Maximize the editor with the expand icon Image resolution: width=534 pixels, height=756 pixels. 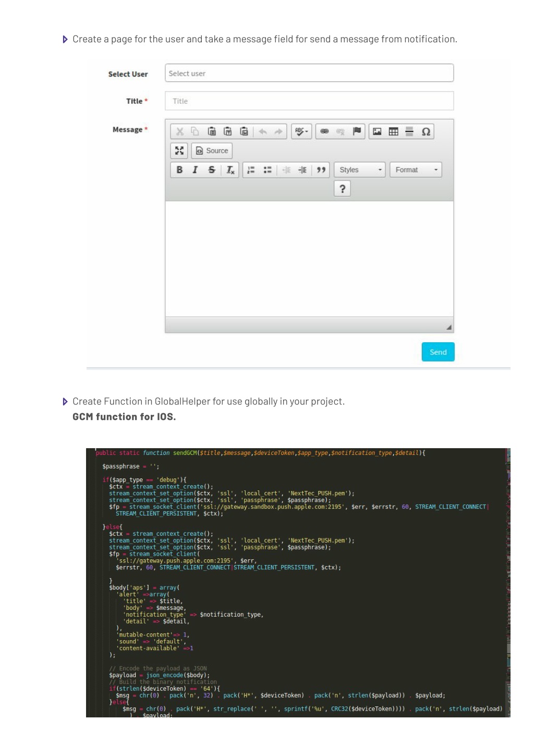click(179, 151)
